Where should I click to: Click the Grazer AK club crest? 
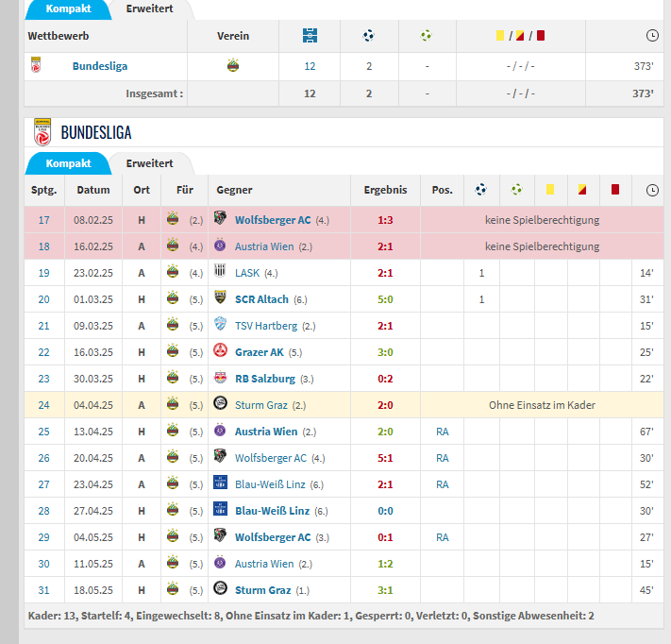pyautogui.click(x=220, y=352)
